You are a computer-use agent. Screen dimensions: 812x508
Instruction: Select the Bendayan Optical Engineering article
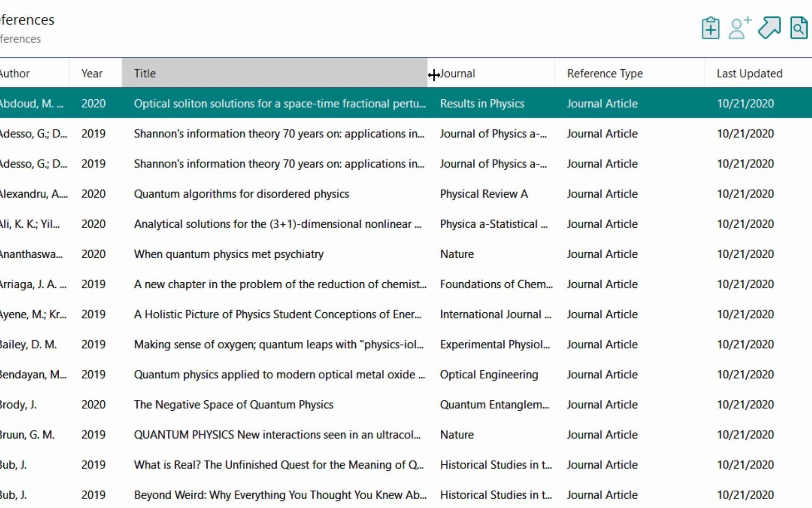279,374
